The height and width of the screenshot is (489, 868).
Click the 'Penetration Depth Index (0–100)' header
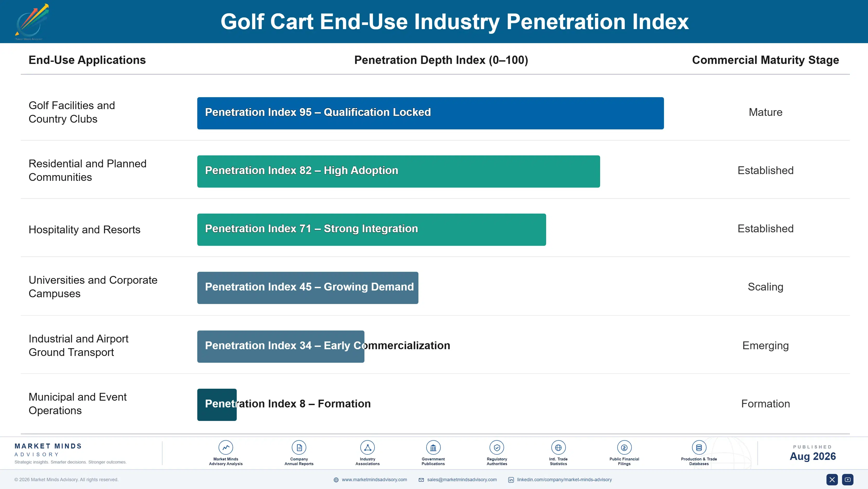pyautogui.click(x=441, y=60)
